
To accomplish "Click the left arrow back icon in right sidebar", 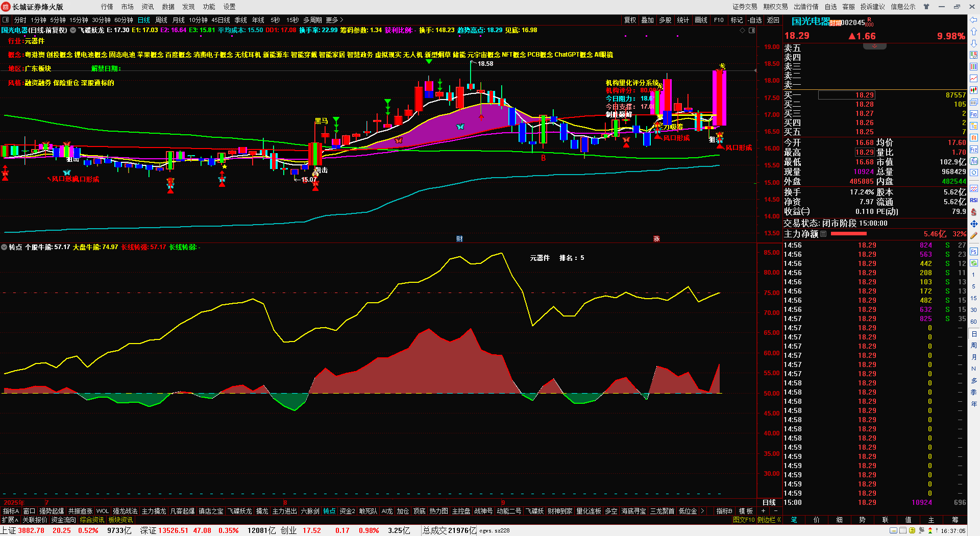I will click(974, 20).
